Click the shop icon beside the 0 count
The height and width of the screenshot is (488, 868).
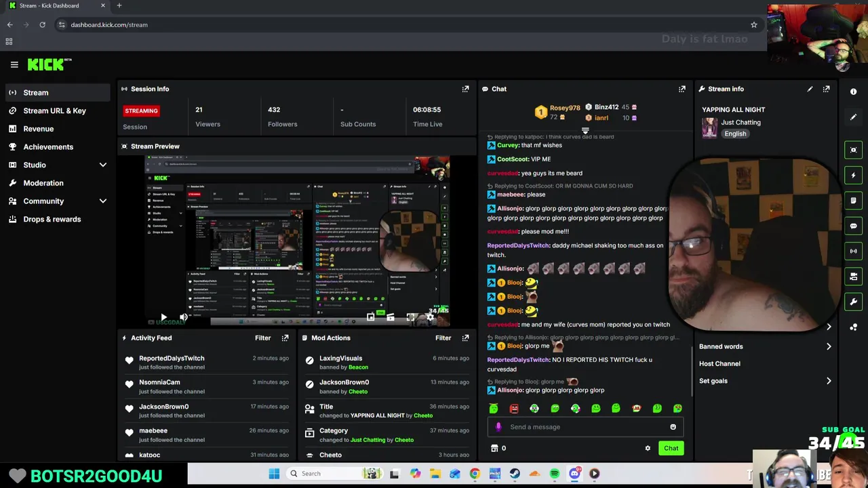[x=494, y=448]
